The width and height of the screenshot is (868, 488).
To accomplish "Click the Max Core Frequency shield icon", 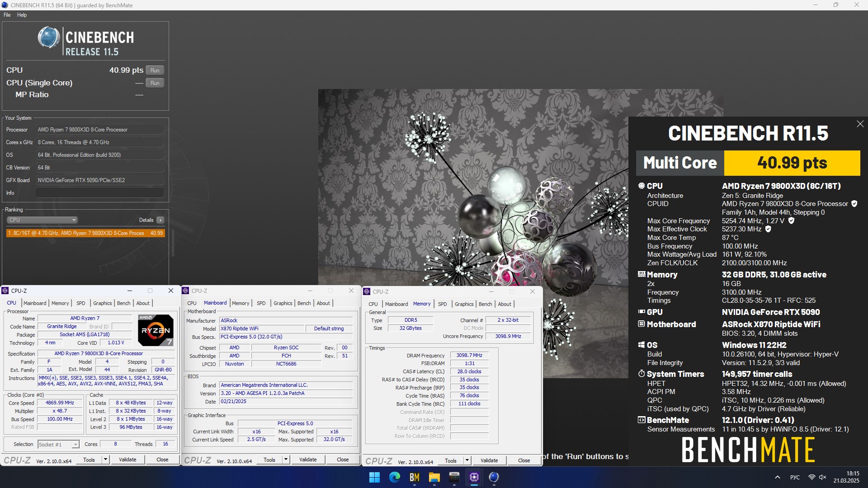I will [x=791, y=221].
